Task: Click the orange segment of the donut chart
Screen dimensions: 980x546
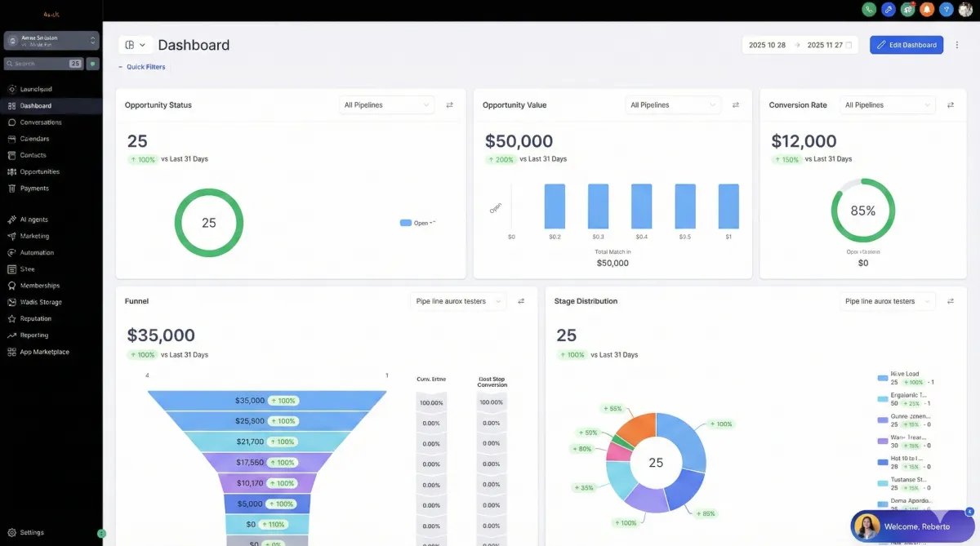Action: coord(639,426)
